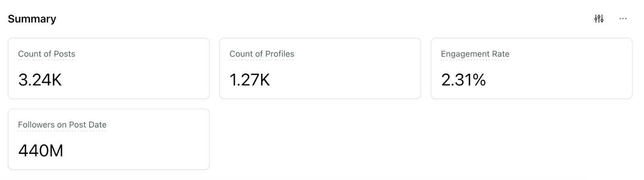This screenshot has width=644, height=180.
Task: Select the 1.27K profiles value
Action: pyautogui.click(x=250, y=80)
